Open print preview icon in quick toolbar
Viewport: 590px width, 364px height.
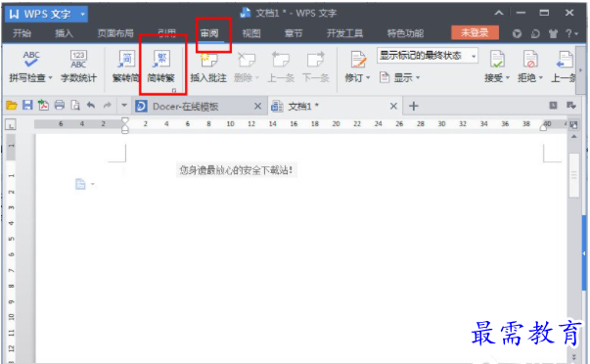point(75,106)
